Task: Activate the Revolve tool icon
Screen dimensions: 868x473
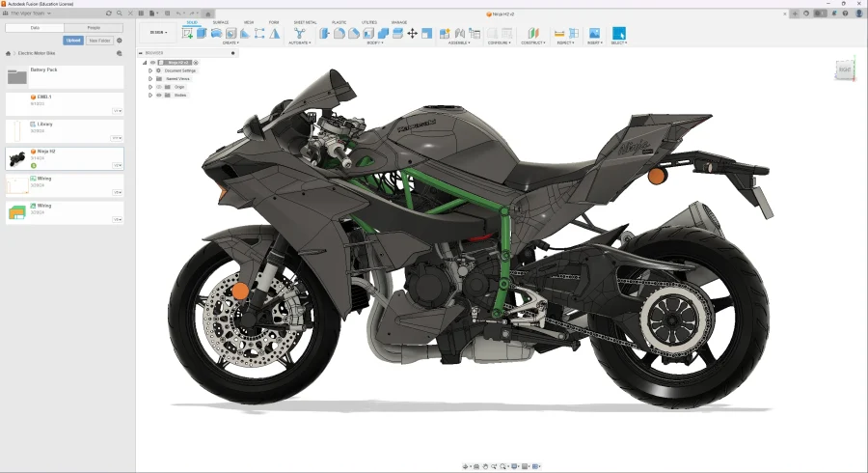Action: (x=216, y=34)
